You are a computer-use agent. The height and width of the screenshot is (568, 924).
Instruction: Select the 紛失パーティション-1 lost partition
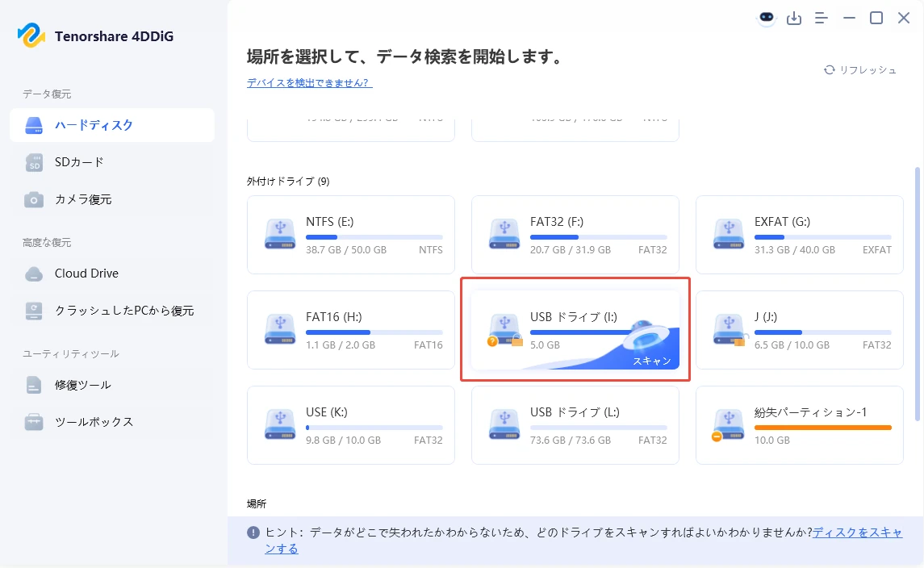[x=799, y=425]
